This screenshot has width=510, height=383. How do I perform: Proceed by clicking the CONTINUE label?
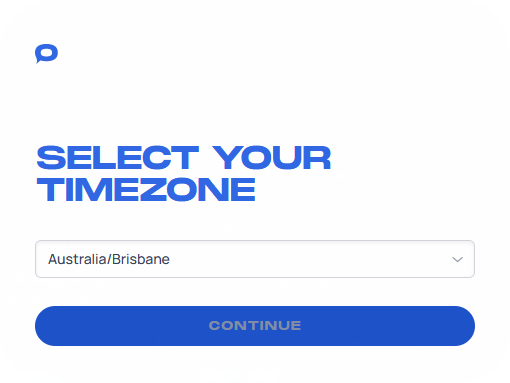(x=255, y=326)
